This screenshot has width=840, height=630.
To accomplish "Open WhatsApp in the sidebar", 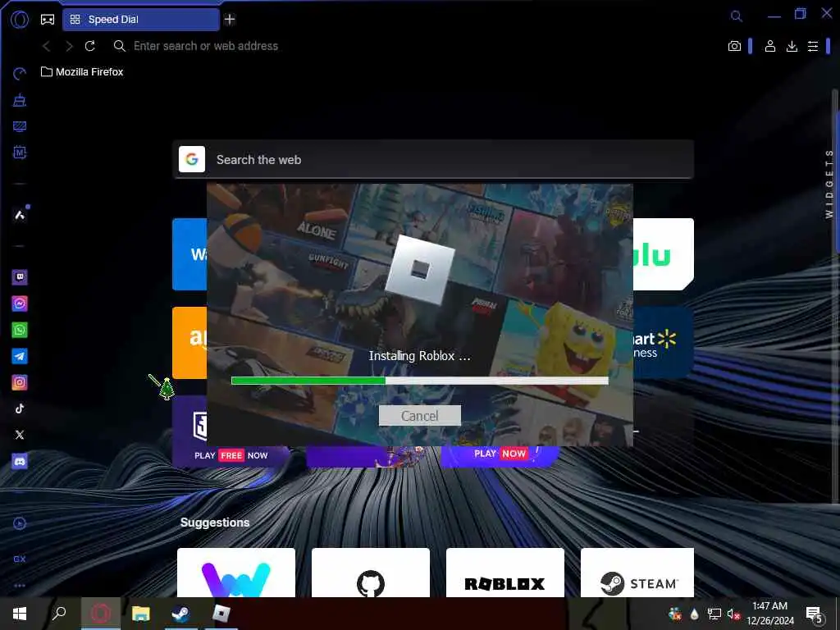I will point(20,330).
